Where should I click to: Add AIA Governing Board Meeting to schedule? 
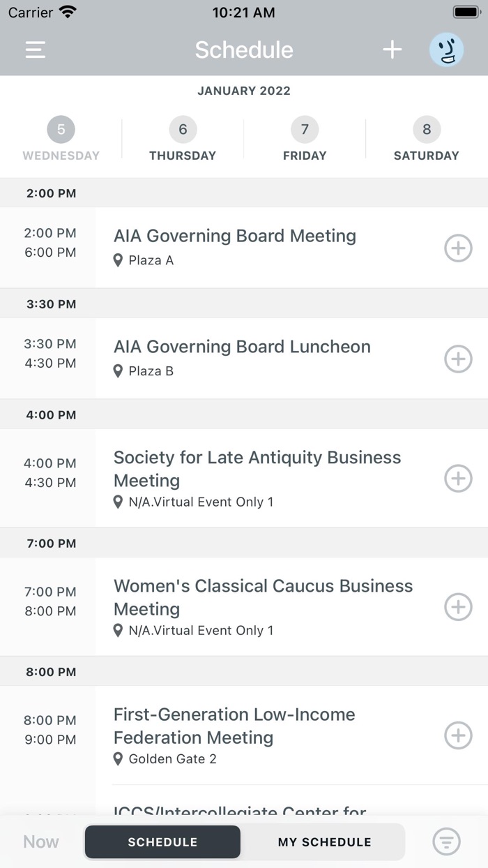(x=458, y=248)
